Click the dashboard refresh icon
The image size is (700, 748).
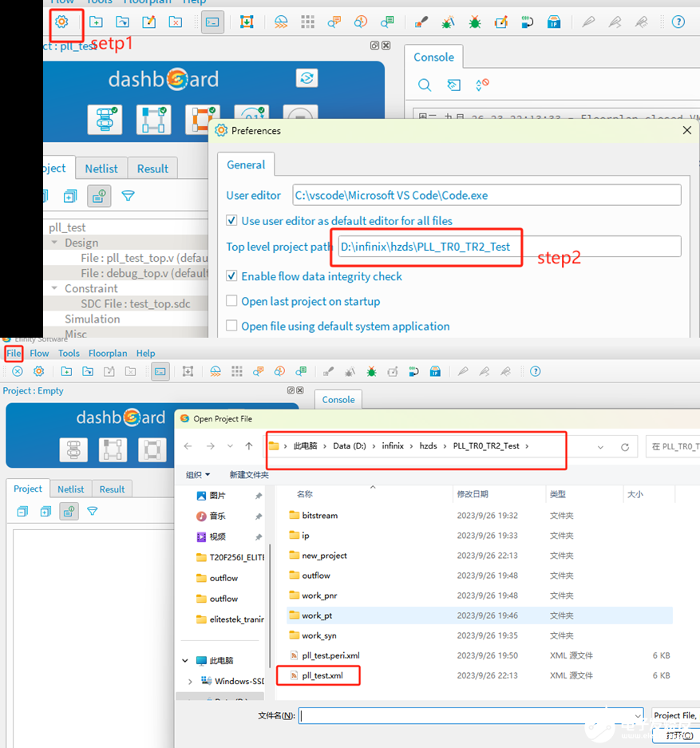tap(306, 77)
